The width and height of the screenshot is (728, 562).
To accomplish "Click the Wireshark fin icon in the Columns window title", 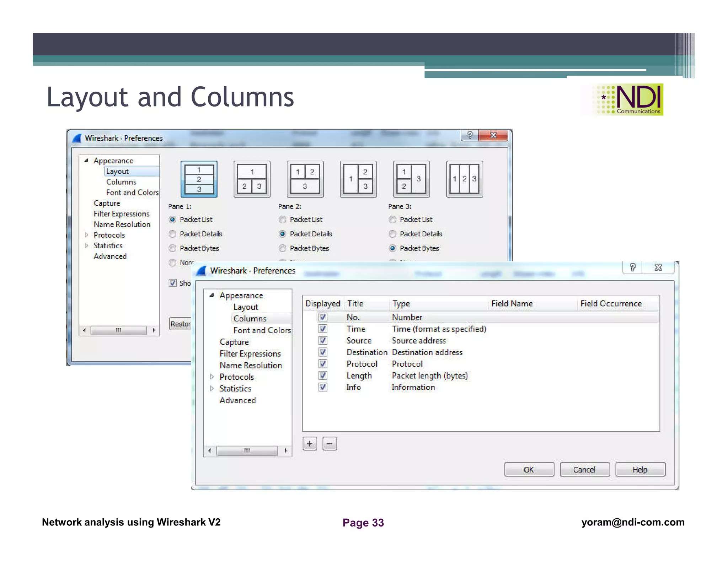I will (x=202, y=271).
